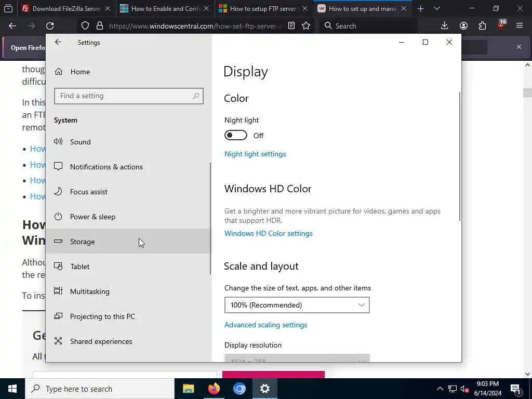
Task: Open Power & sleep settings
Action: click(128, 217)
